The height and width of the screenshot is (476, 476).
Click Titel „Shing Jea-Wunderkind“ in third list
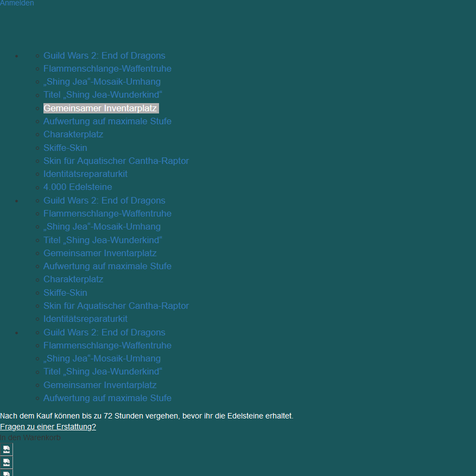tap(103, 372)
